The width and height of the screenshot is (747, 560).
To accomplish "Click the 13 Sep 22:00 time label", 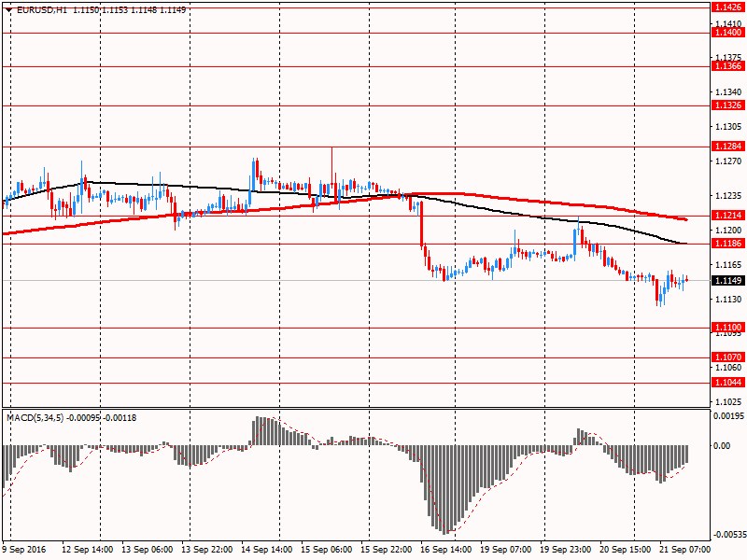I will pos(207,550).
